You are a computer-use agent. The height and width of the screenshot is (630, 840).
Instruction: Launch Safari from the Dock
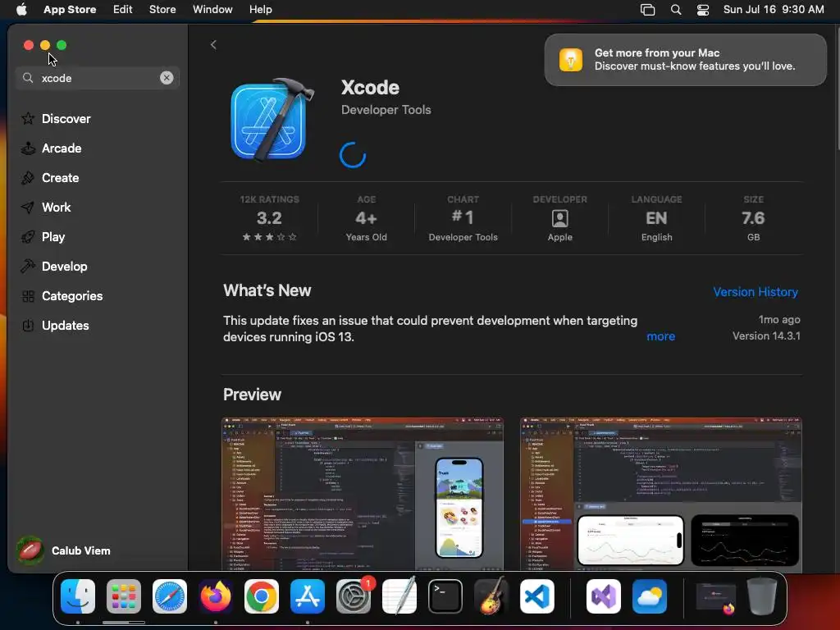170,596
